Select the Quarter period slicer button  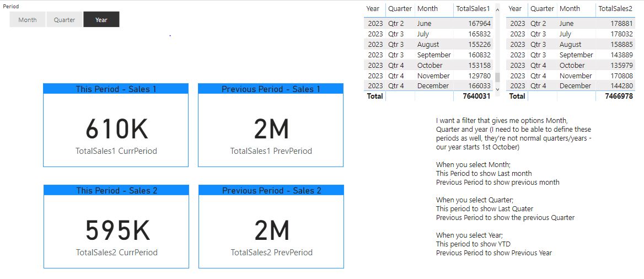click(65, 19)
